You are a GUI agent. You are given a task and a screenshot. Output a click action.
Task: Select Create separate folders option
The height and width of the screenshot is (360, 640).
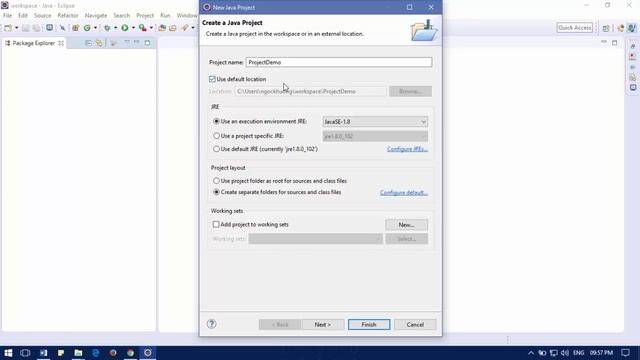click(x=216, y=192)
